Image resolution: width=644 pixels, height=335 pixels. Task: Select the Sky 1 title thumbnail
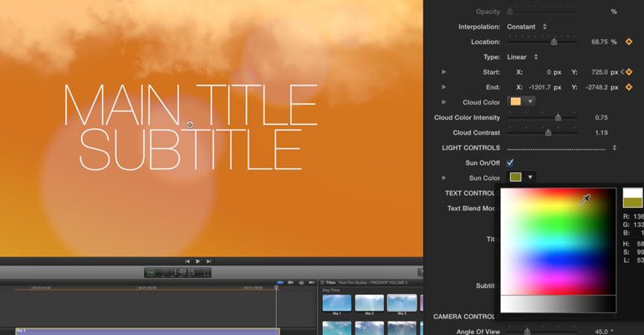tap(337, 303)
